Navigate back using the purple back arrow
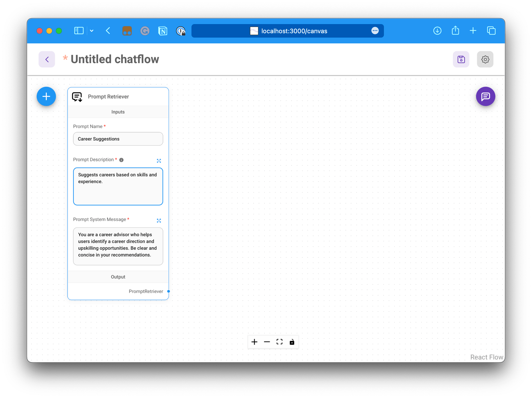This screenshot has height=398, width=532. pos(47,59)
